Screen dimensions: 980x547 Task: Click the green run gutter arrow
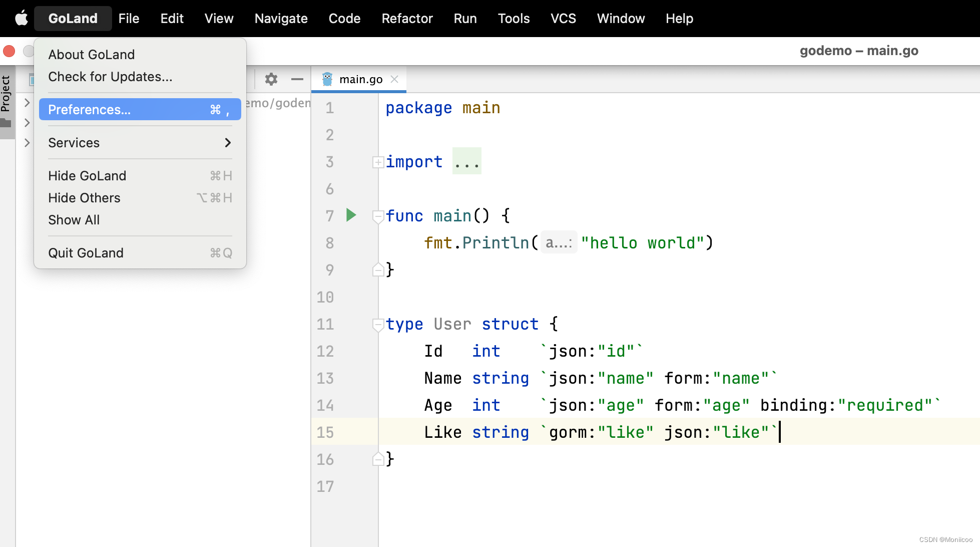pyautogui.click(x=351, y=215)
